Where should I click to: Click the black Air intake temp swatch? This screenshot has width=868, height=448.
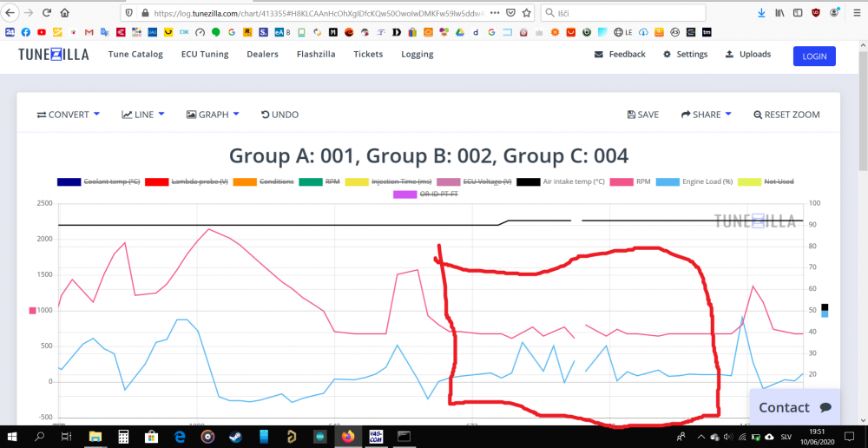pyautogui.click(x=529, y=181)
